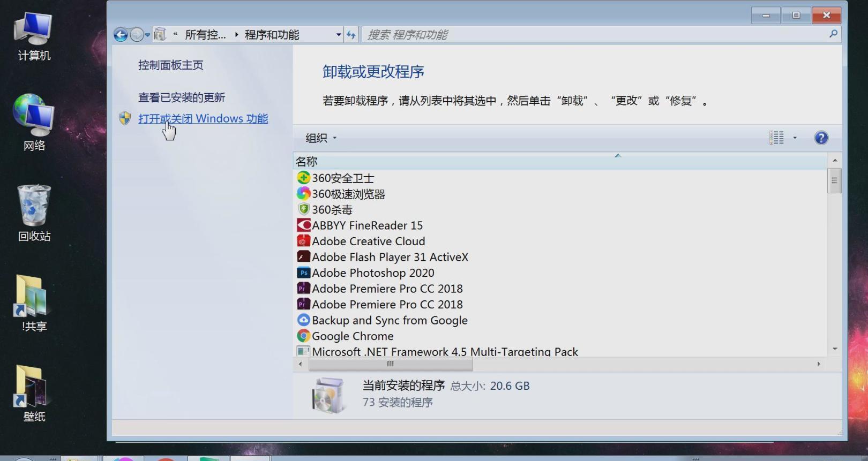
Task: Open 打开或关闭 Windows 功能 link
Action: pos(203,118)
